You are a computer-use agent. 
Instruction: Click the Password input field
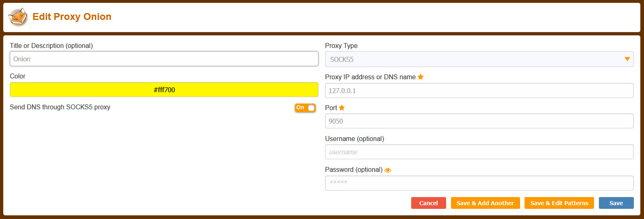(479, 183)
